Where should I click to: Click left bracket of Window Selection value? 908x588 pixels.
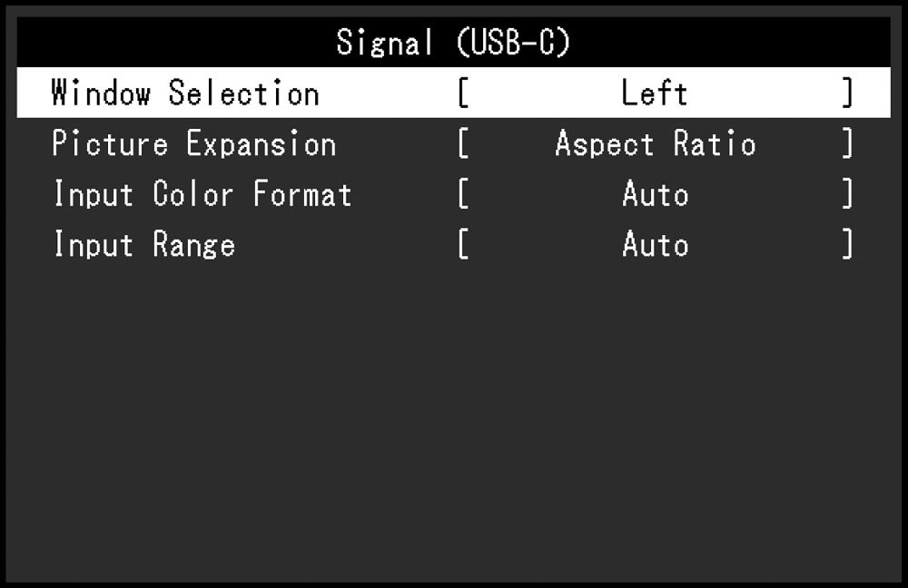tap(463, 93)
